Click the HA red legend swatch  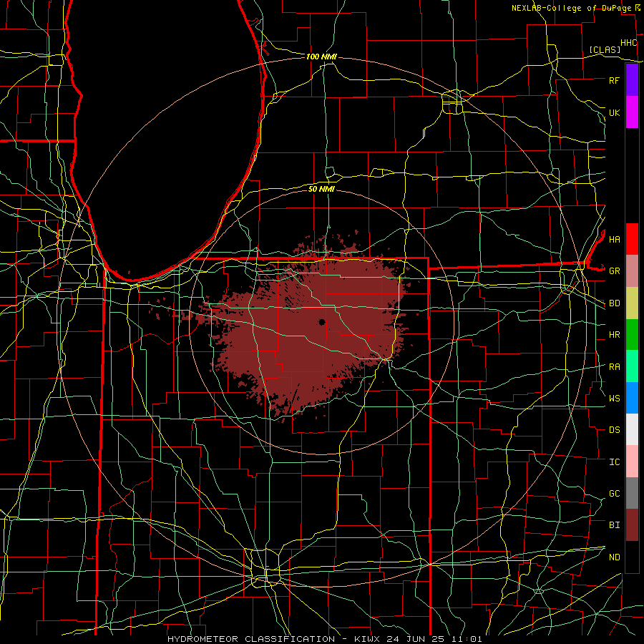[x=632, y=239]
